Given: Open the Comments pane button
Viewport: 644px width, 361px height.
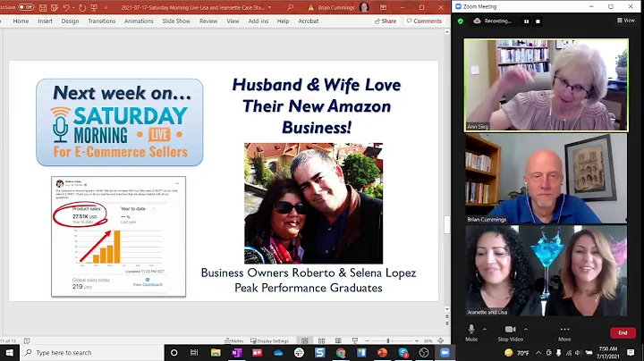Looking at the screenshot, I should pos(424,21).
